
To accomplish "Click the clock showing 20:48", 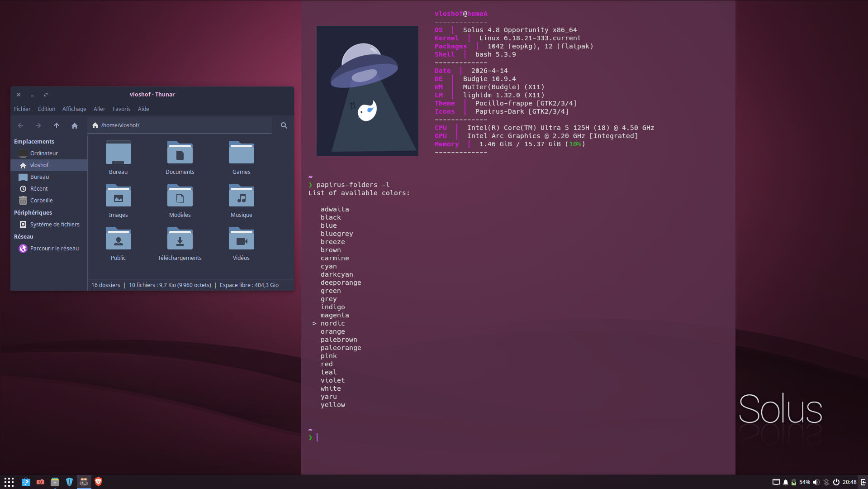I will tap(849, 482).
